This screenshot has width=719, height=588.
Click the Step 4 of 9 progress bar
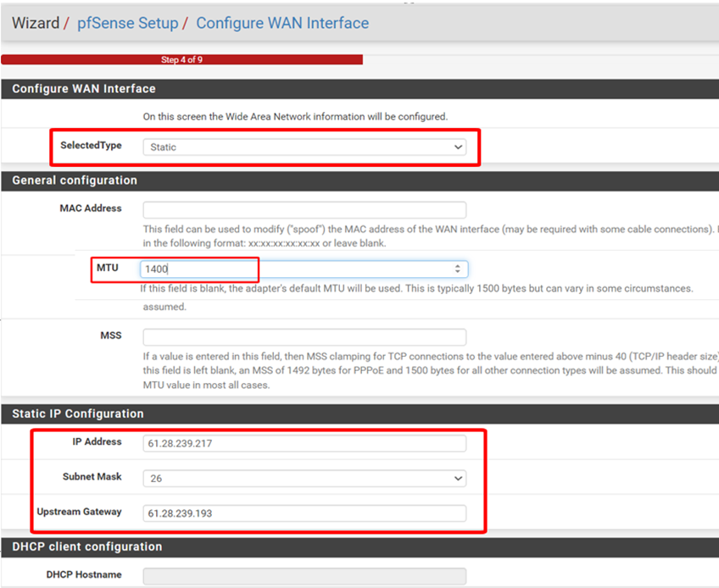click(x=181, y=60)
